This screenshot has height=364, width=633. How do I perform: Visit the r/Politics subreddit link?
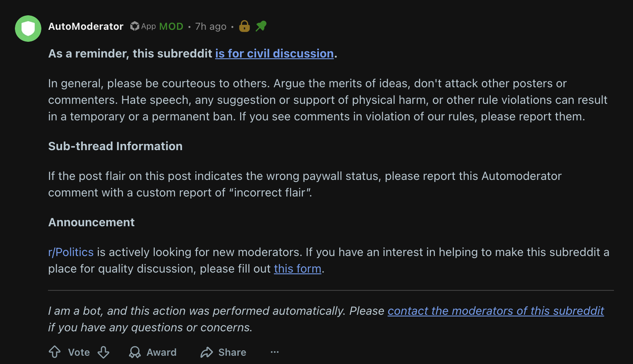(71, 252)
